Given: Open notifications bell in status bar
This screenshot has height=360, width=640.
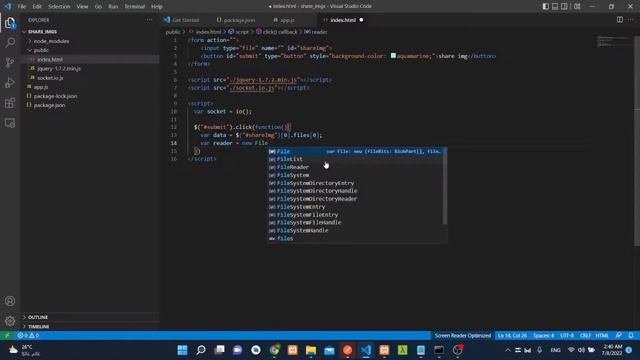Looking at the screenshot, I should pyautogui.click(x=631, y=335).
